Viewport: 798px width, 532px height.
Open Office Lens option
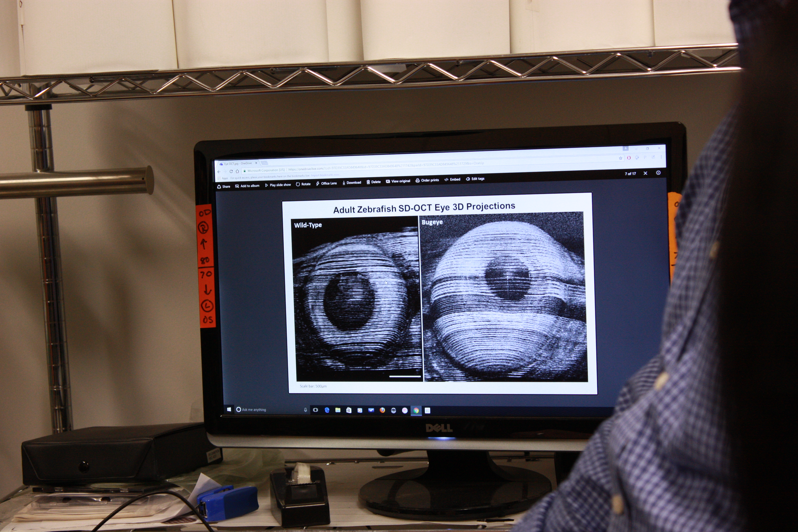326,184
